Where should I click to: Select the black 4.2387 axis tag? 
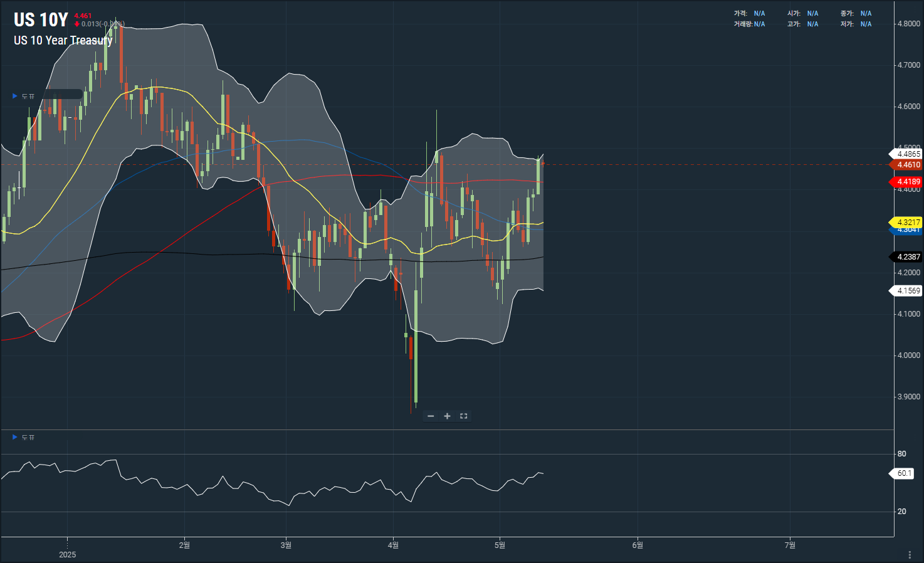pyautogui.click(x=908, y=257)
